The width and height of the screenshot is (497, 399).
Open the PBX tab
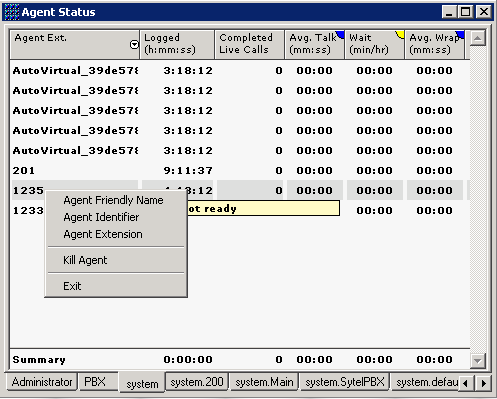tap(95, 382)
